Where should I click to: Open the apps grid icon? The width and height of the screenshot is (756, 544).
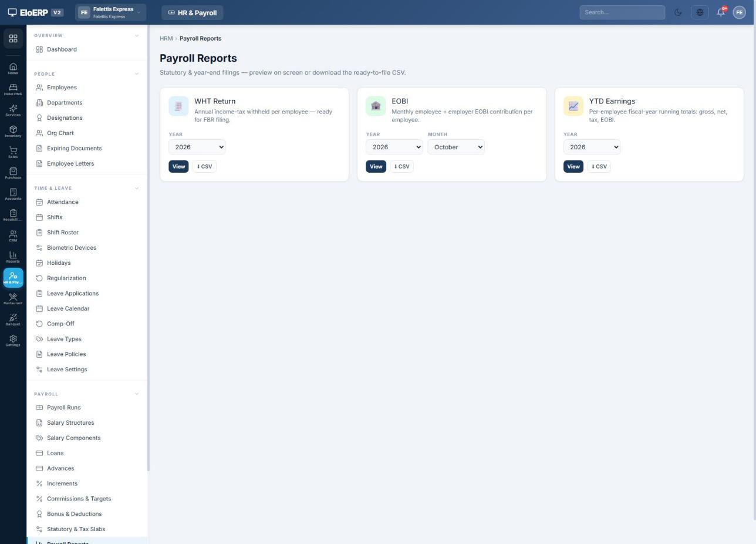pos(13,39)
